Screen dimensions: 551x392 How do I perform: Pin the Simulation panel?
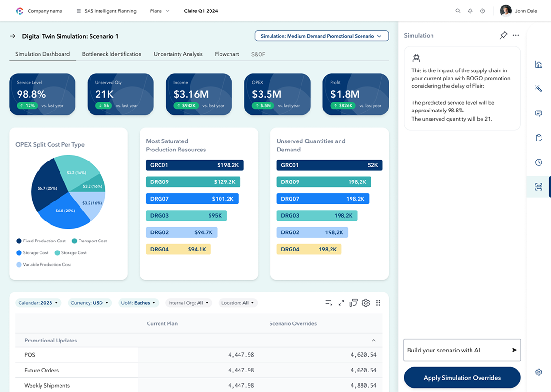(503, 35)
